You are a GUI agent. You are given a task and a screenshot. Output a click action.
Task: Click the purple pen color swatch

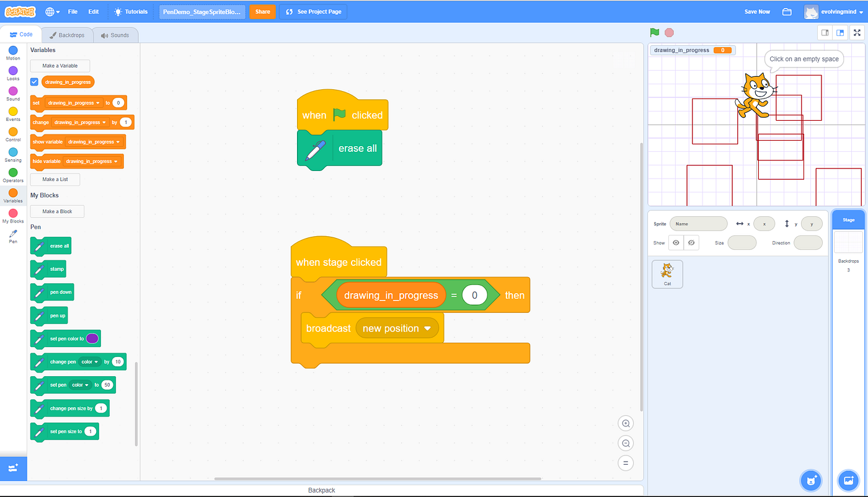tap(93, 338)
